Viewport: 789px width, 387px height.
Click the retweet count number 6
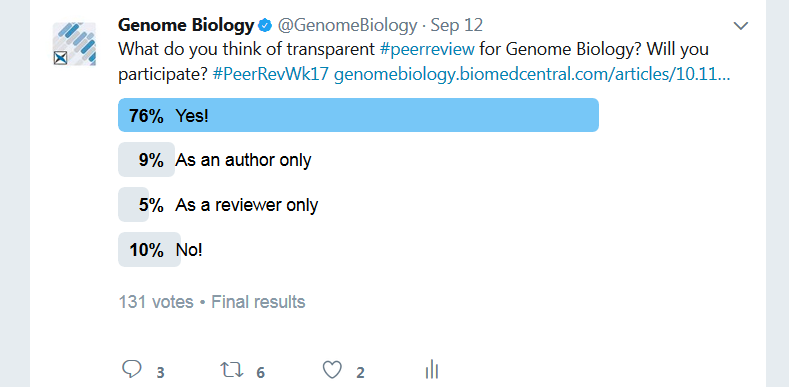pyautogui.click(x=260, y=373)
